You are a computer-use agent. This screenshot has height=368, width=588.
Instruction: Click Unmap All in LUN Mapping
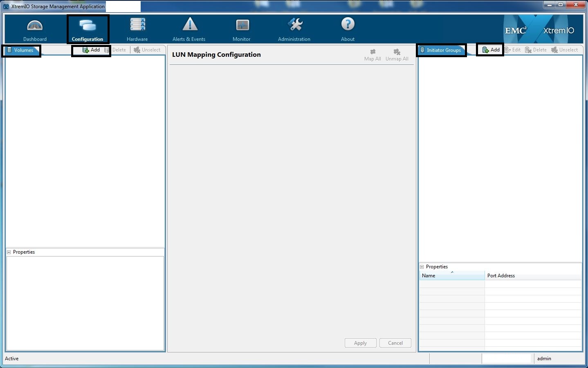[397, 55]
